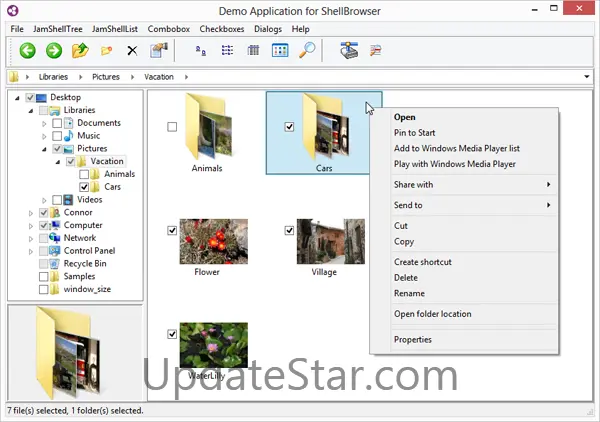Click the properties toolbar icon
The height and width of the screenshot is (422, 600).
(159, 50)
